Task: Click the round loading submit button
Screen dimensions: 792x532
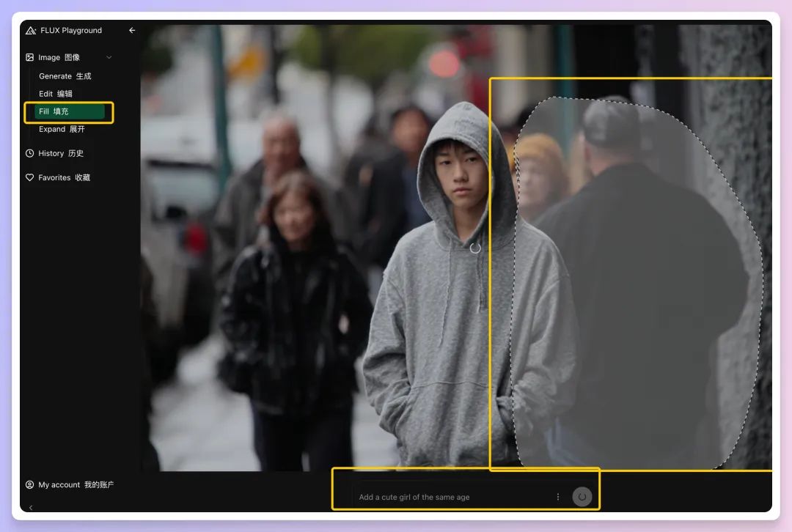Action: click(x=582, y=497)
